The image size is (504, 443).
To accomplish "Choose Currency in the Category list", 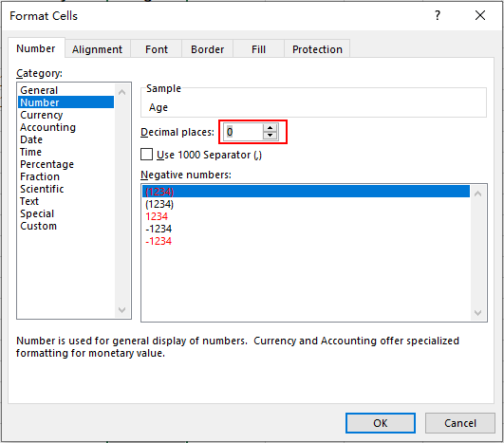I will pyautogui.click(x=42, y=115).
